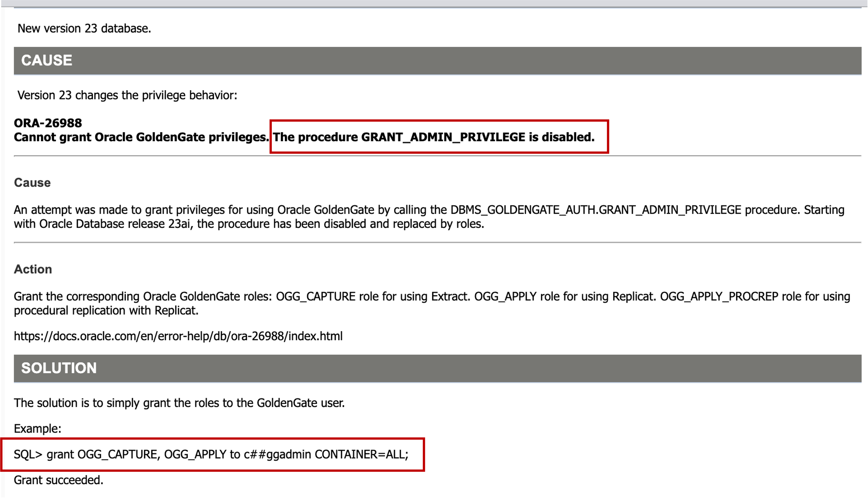
Task: Click 'Grant the corresponding Oracle GoldenGate roles' line
Action: coord(432,297)
